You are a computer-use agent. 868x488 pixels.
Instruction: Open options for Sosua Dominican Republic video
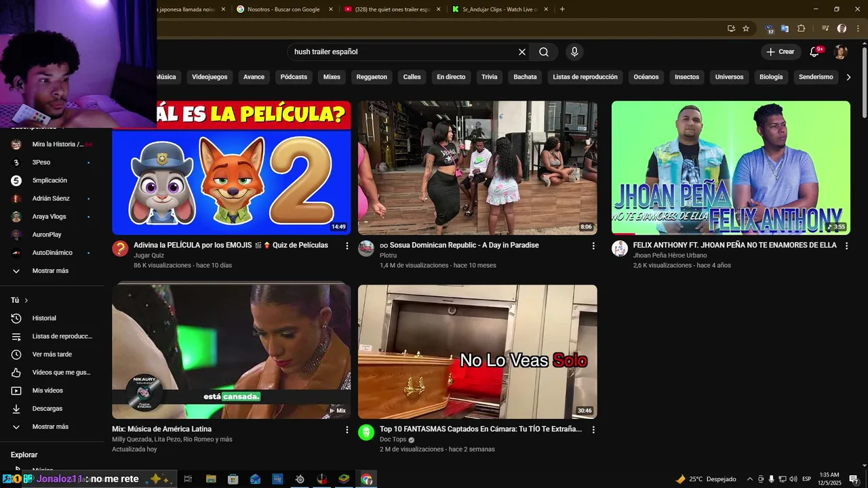(593, 245)
